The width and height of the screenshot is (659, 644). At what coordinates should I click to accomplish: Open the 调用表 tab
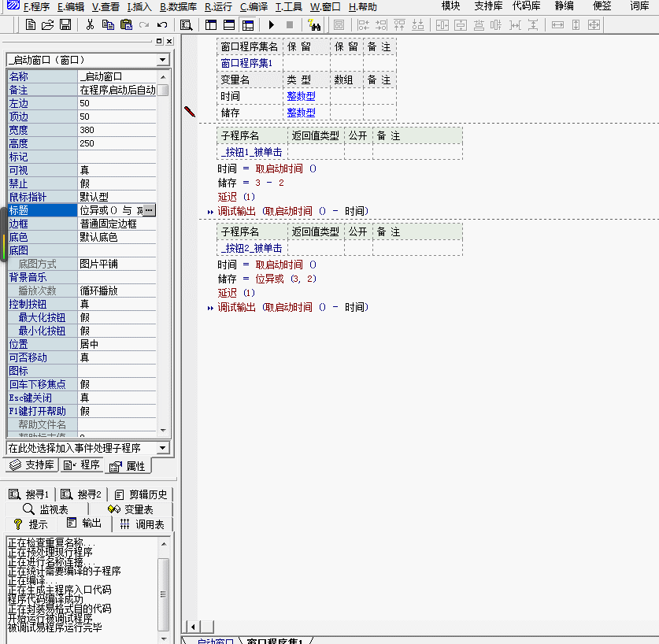(142, 524)
